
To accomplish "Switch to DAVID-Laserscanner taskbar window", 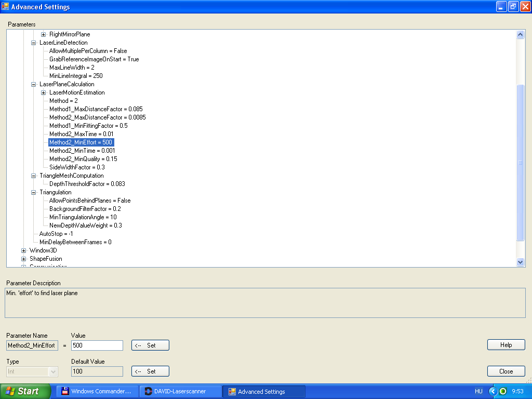I will tap(181, 391).
